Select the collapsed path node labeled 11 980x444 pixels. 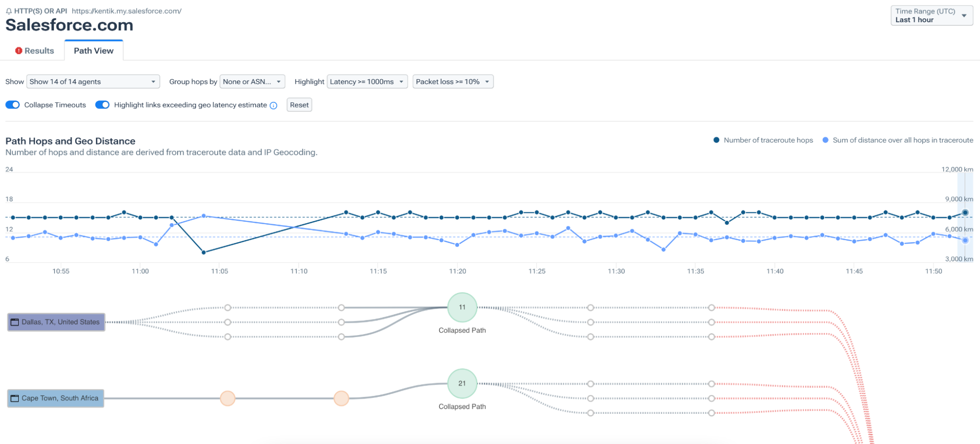[462, 307]
